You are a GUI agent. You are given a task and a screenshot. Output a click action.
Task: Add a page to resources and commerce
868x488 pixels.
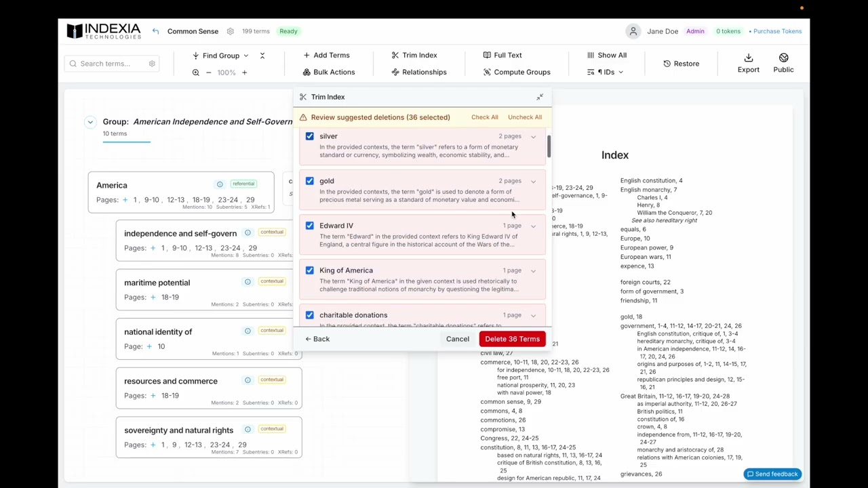[x=153, y=395]
